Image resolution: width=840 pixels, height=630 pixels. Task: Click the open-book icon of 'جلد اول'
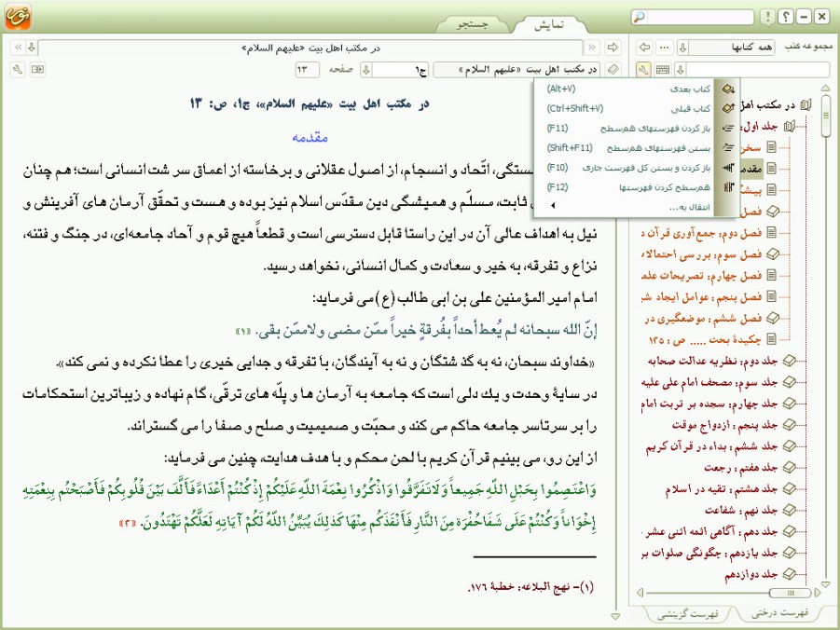pyautogui.click(x=789, y=127)
